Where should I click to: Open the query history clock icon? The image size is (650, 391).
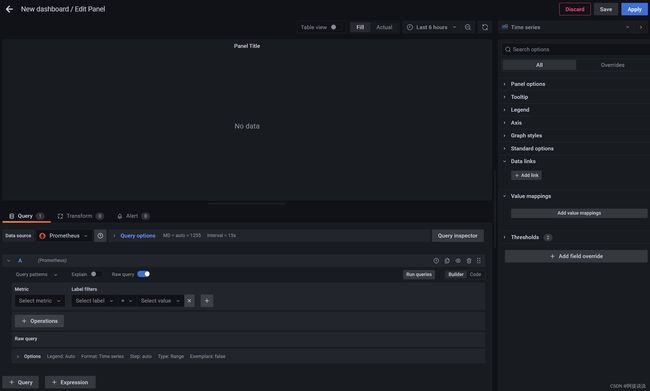[x=100, y=236]
